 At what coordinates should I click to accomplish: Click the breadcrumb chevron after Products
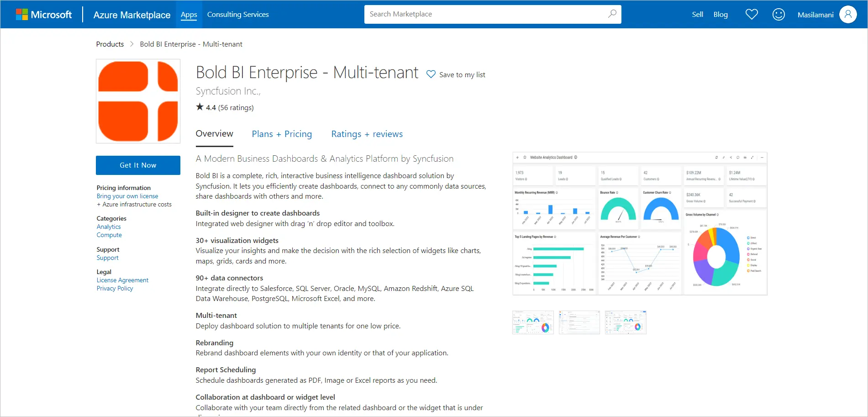pos(132,44)
